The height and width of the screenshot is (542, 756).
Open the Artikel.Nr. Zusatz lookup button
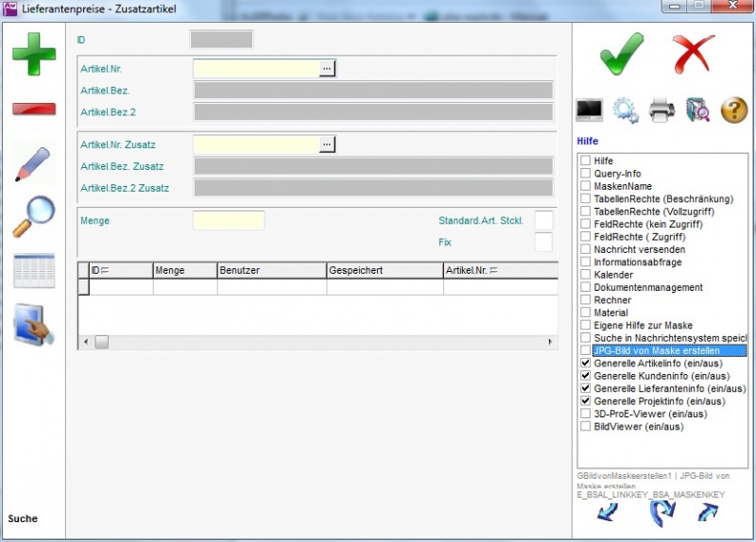click(x=327, y=144)
